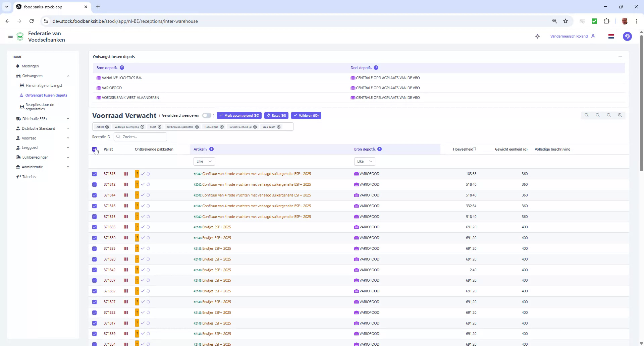
Task: Enable the Gevalideerd weergeven toggle
Action: pos(207,115)
